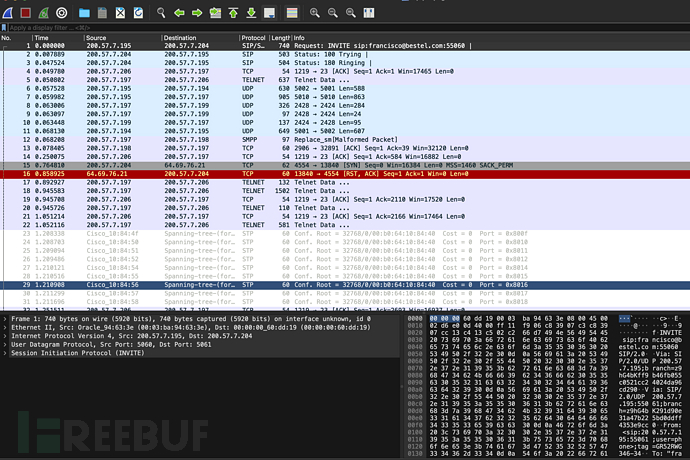This screenshot has height=460, width=690.
Task: Select packet 2 Status 100 Trying
Action: point(345,54)
